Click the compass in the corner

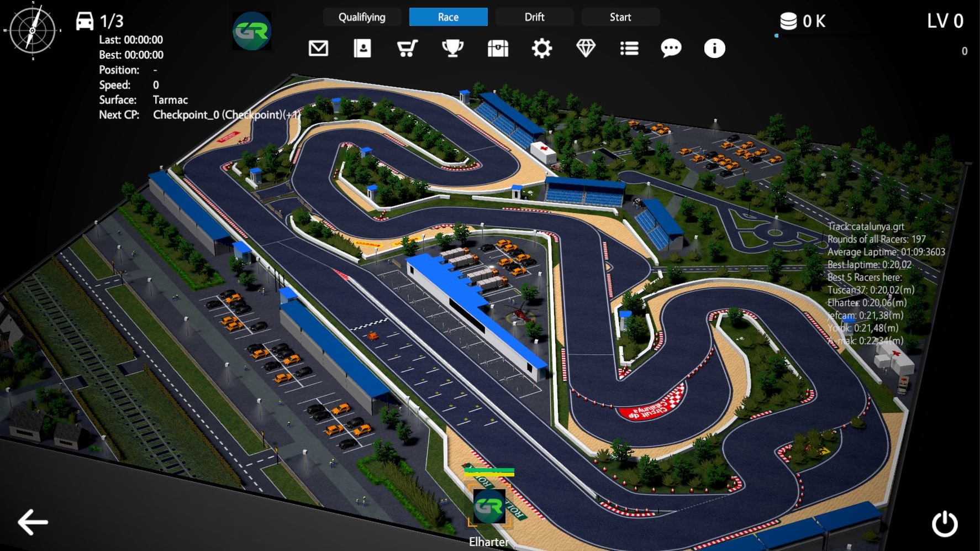pyautogui.click(x=34, y=30)
